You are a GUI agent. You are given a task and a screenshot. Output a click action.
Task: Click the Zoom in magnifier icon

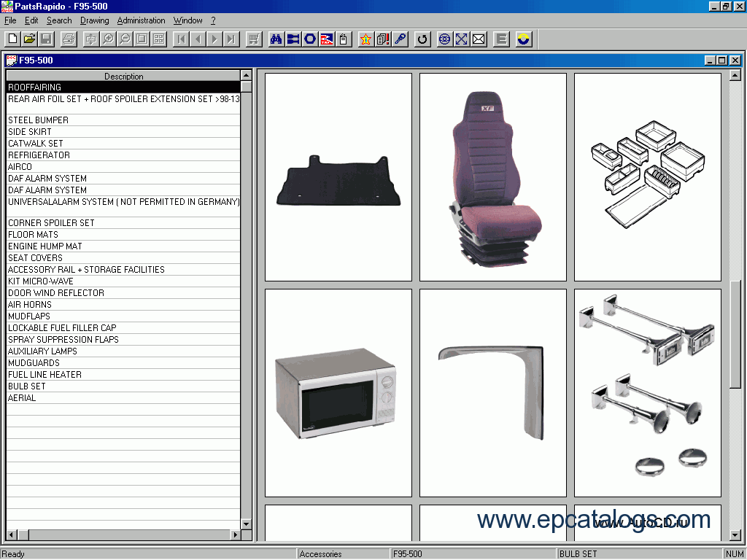[x=108, y=39]
